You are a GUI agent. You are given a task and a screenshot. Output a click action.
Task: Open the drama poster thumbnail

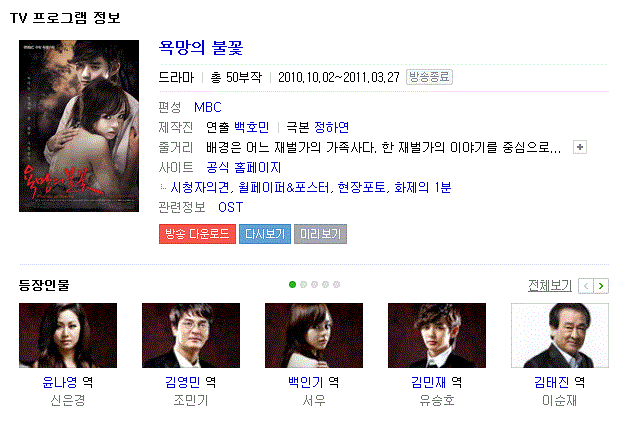point(79,126)
